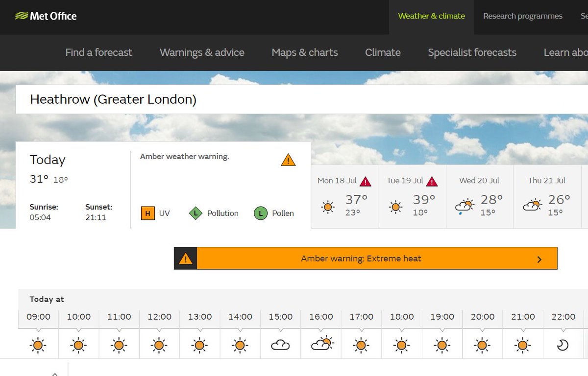
Task: Click the sun-behind-cloud icon at 16:00
Action: tap(320, 345)
